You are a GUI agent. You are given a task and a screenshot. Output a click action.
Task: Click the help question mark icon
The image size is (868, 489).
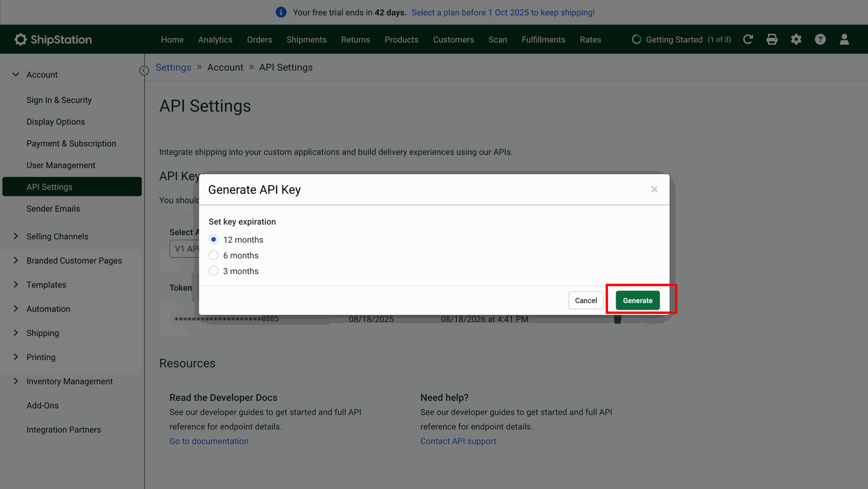pyautogui.click(x=820, y=39)
